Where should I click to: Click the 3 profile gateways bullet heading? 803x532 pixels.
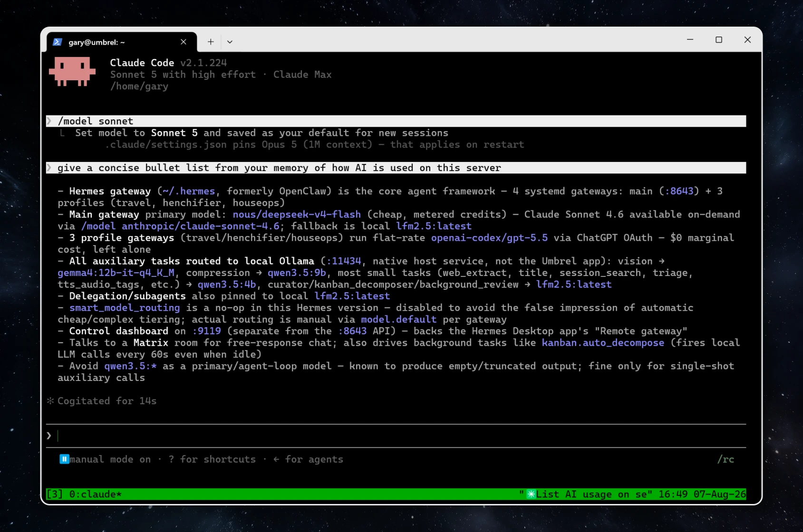pos(122,237)
